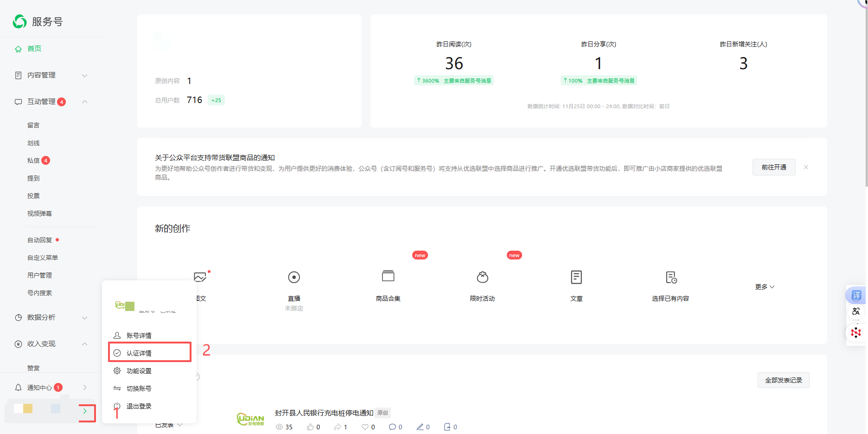Open 通知中心 via the bell icon

[x=18, y=387]
